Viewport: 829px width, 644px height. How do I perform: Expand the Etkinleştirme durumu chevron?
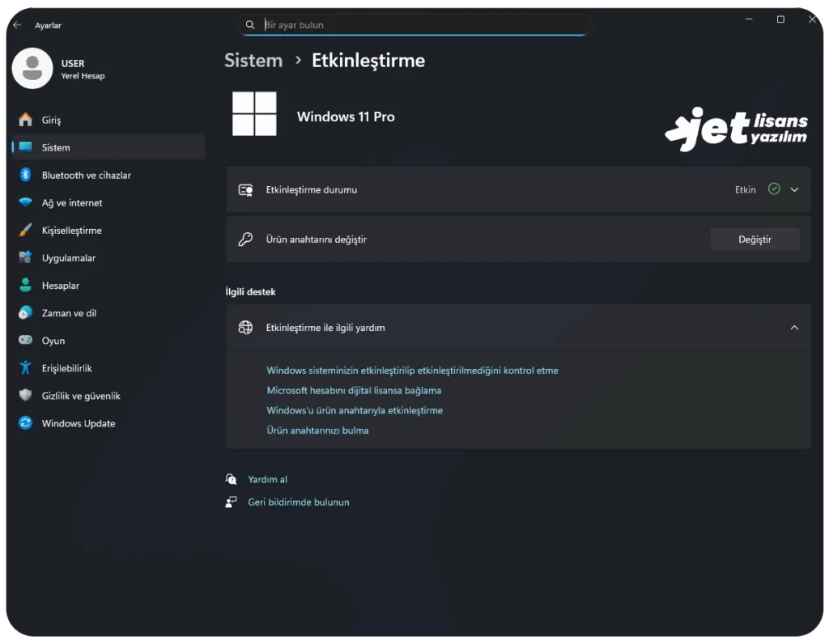794,190
